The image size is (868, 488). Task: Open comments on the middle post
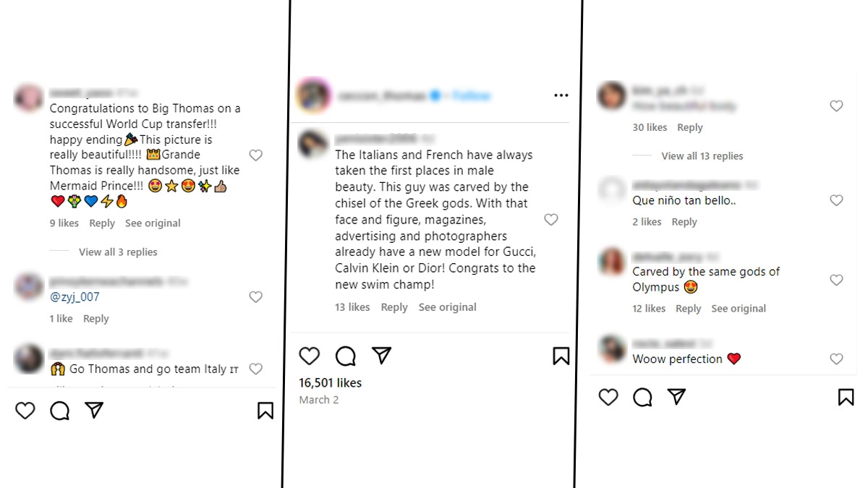point(346,356)
